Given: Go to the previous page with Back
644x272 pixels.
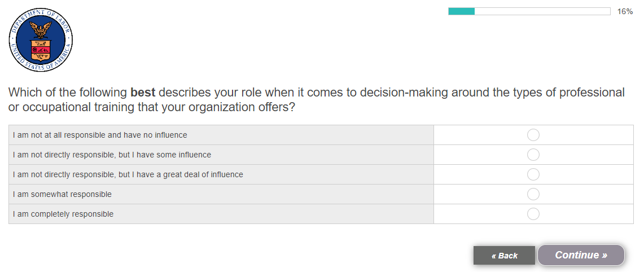Looking at the screenshot, I should tap(504, 256).
